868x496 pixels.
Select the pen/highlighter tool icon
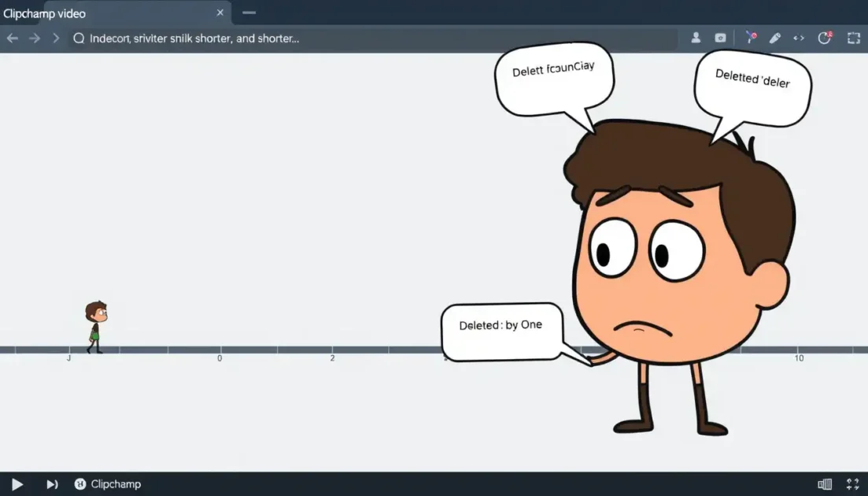(775, 38)
